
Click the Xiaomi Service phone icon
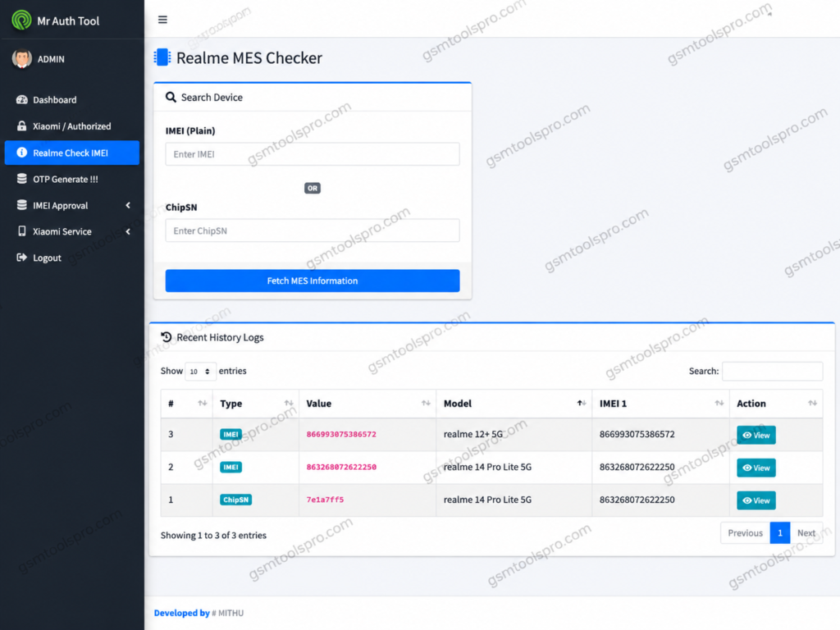pyautogui.click(x=22, y=231)
